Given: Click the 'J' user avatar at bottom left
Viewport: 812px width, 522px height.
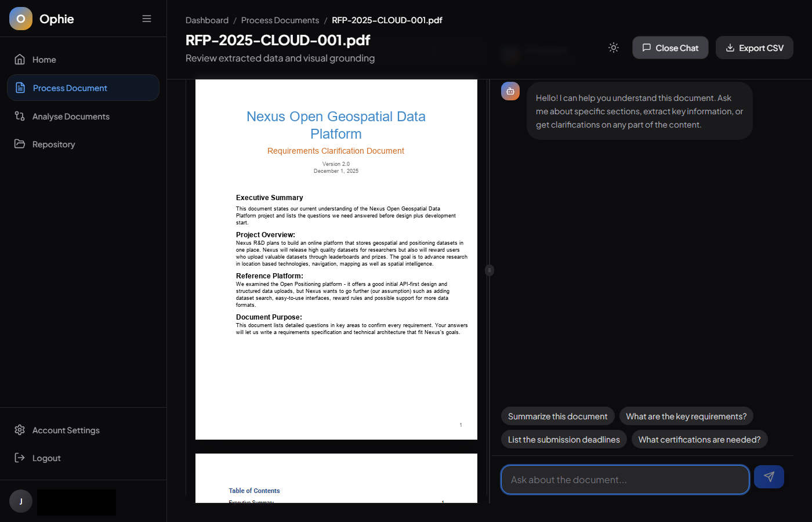Looking at the screenshot, I should 21,501.
